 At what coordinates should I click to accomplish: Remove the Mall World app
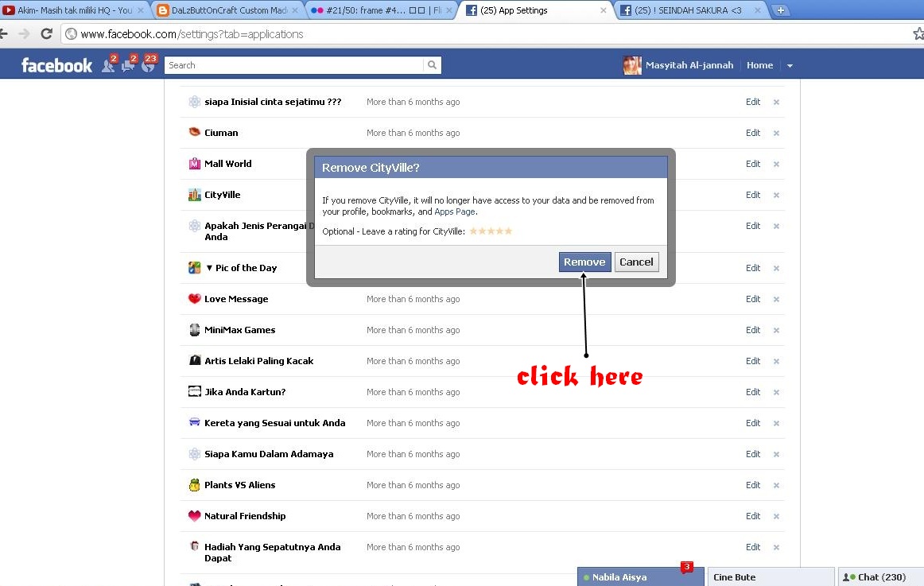[776, 165]
